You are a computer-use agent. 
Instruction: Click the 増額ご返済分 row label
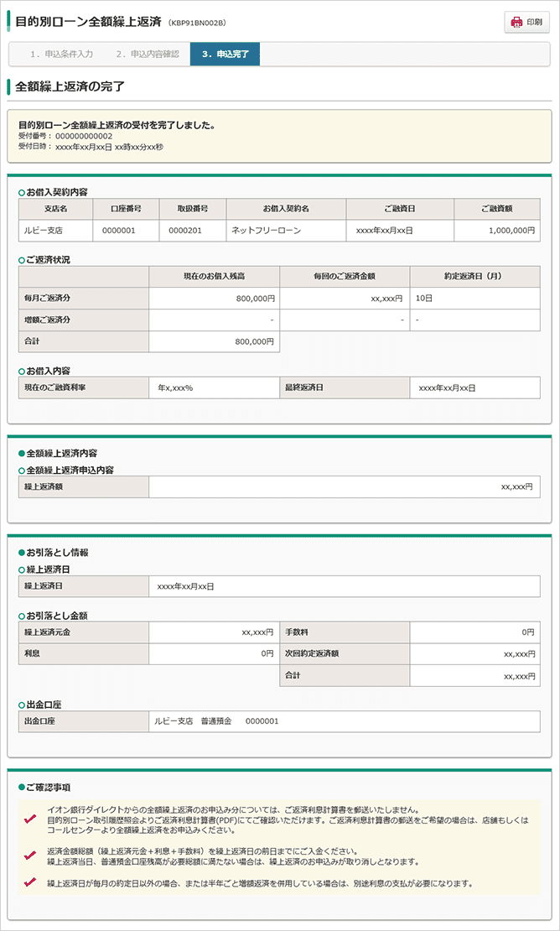(84, 320)
